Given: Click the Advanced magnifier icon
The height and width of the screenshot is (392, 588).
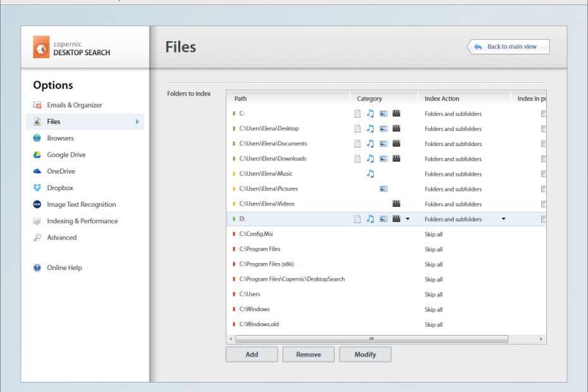Looking at the screenshot, I should [37, 238].
